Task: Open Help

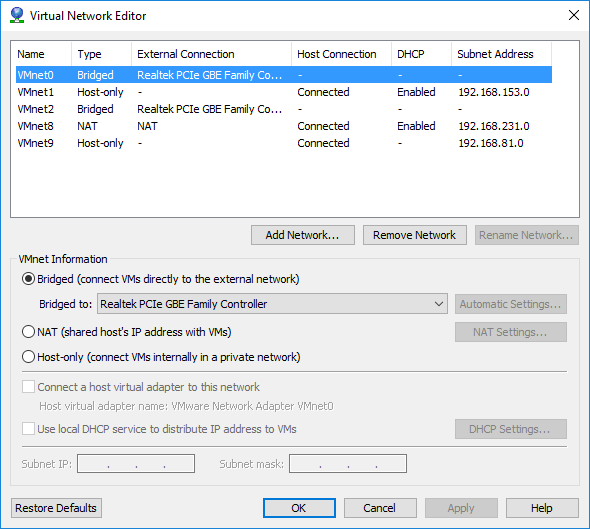Action: (x=542, y=508)
